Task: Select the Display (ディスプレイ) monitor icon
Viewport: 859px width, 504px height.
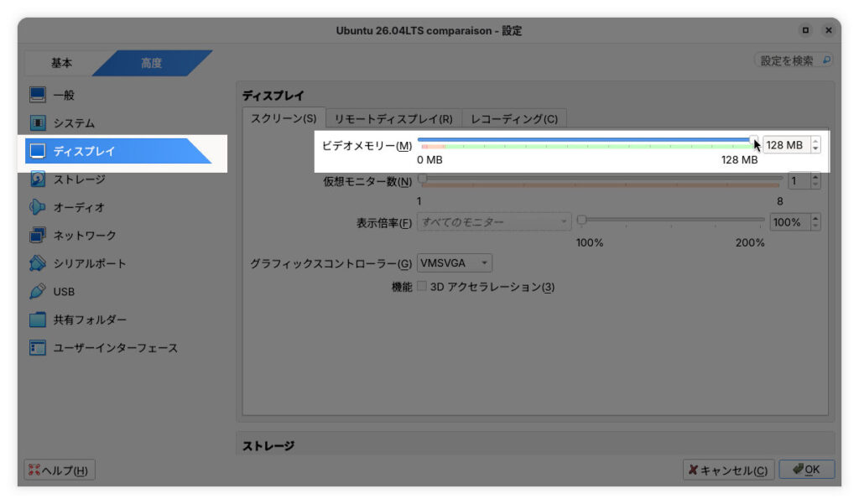Action: [38, 151]
